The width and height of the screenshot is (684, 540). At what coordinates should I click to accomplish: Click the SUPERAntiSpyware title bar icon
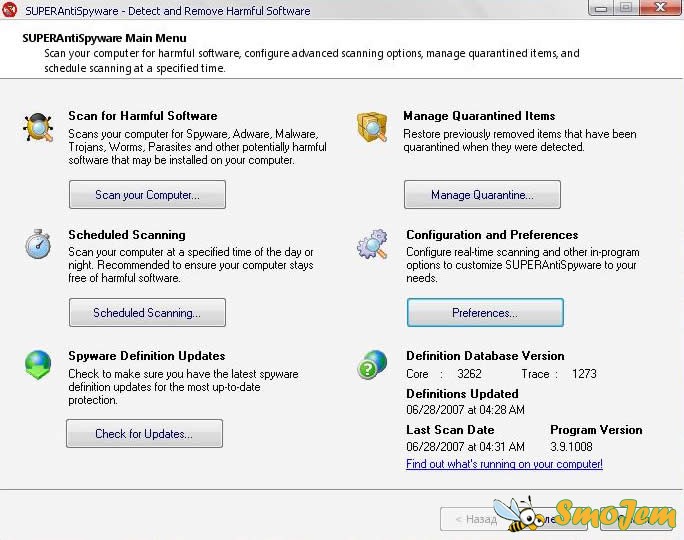click(9, 10)
